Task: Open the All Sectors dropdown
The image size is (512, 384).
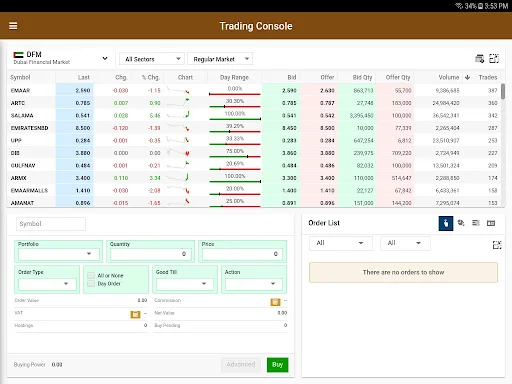Action: 152,59
